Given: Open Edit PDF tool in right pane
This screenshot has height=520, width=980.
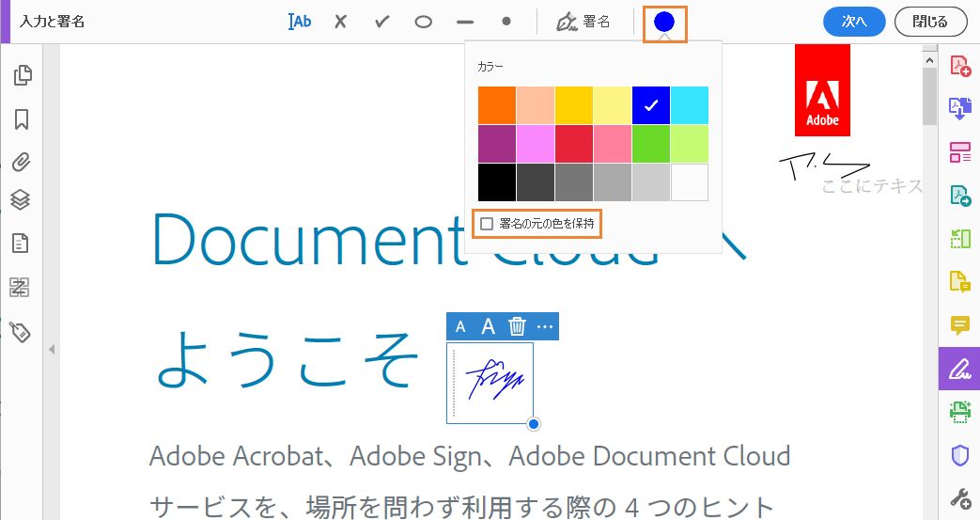Looking at the screenshot, I should pyautogui.click(x=960, y=239).
